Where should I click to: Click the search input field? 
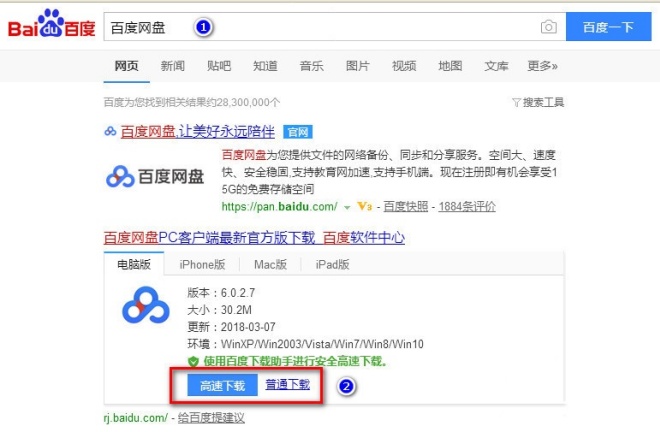tap(335, 27)
